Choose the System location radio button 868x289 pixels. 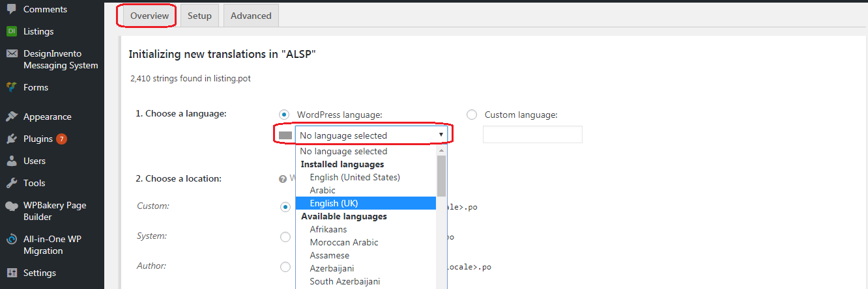tap(285, 237)
